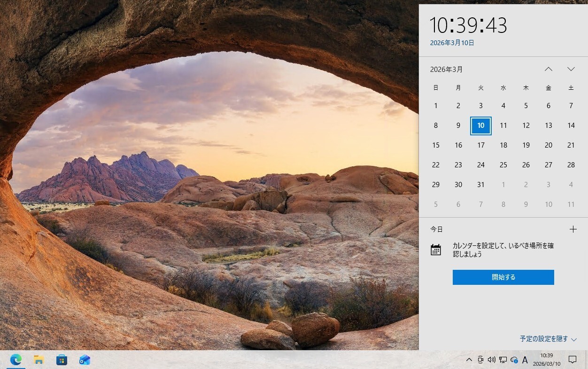Select March 3 in the calendar
The image size is (588, 369).
pyautogui.click(x=481, y=106)
